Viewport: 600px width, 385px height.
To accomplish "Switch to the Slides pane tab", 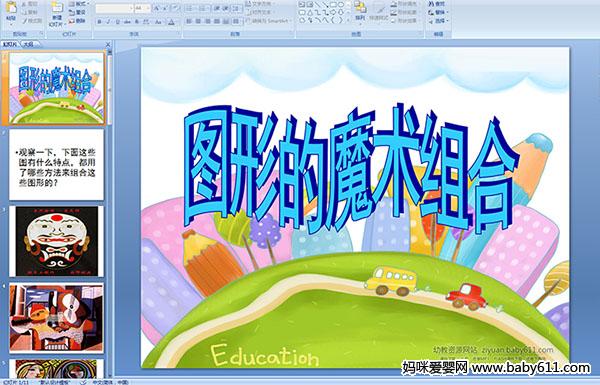I will tap(10, 44).
